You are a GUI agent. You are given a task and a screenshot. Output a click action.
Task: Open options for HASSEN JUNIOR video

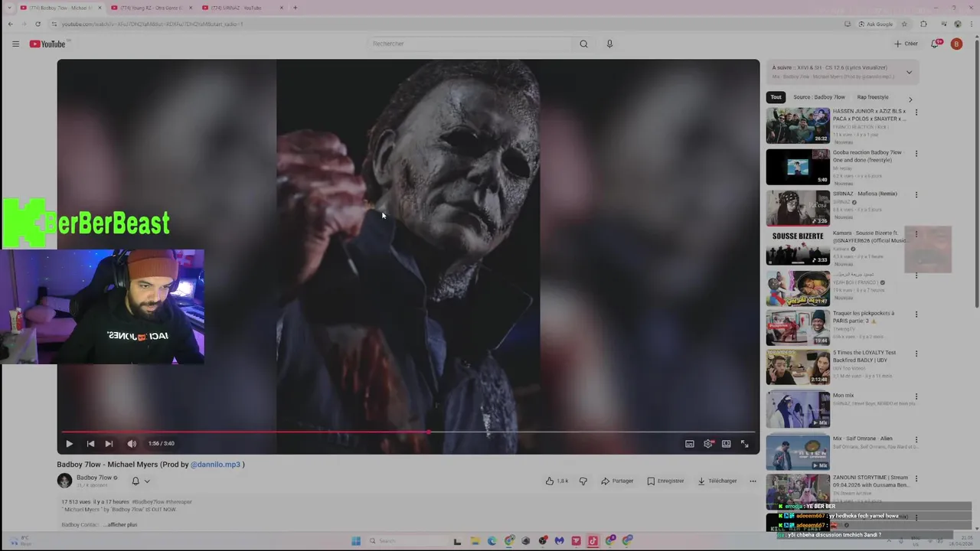tap(916, 112)
